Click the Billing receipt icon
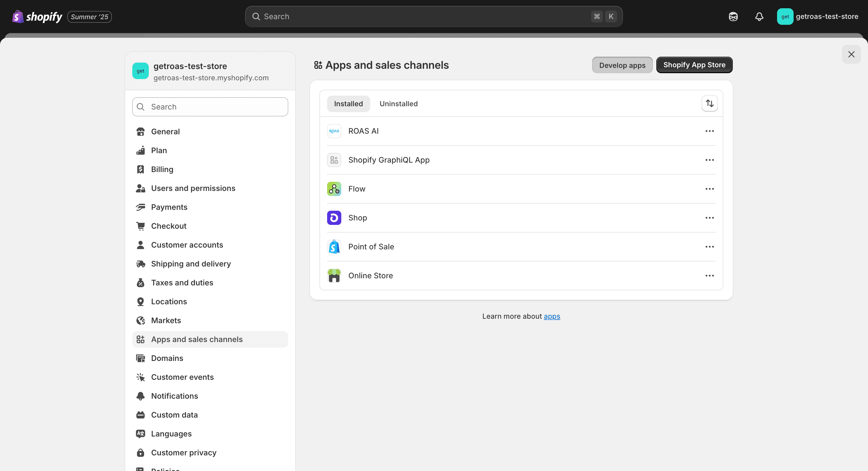 pos(141,169)
